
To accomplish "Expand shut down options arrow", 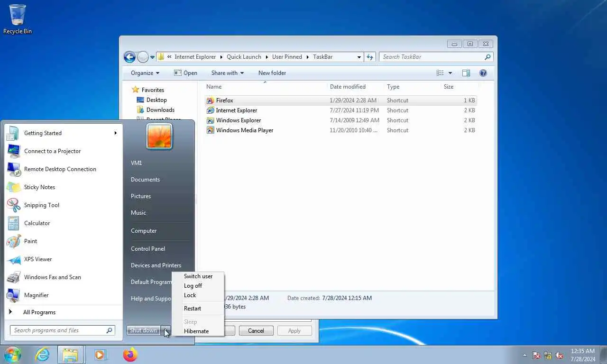I will (166, 330).
